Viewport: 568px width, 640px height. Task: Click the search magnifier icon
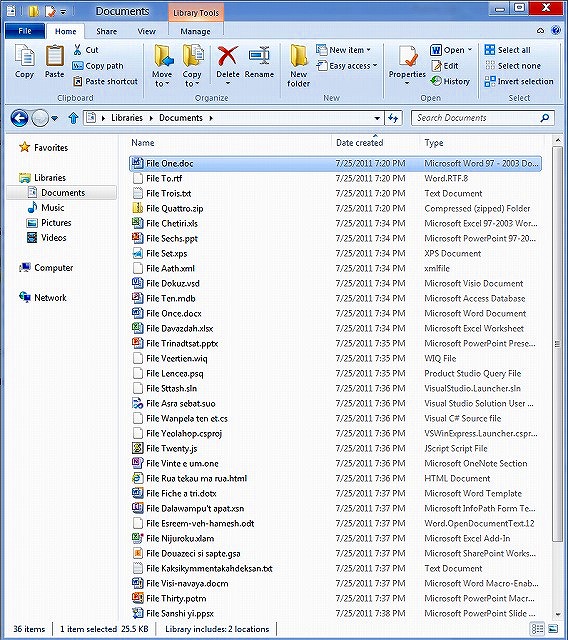545,118
